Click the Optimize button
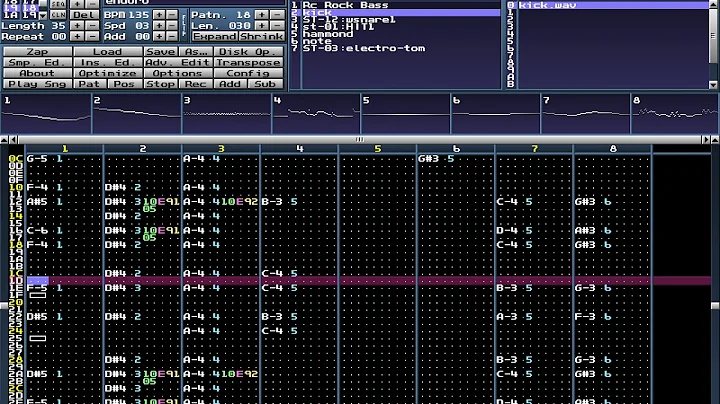This screenshot has width=720, height=404. pos(108,73)
